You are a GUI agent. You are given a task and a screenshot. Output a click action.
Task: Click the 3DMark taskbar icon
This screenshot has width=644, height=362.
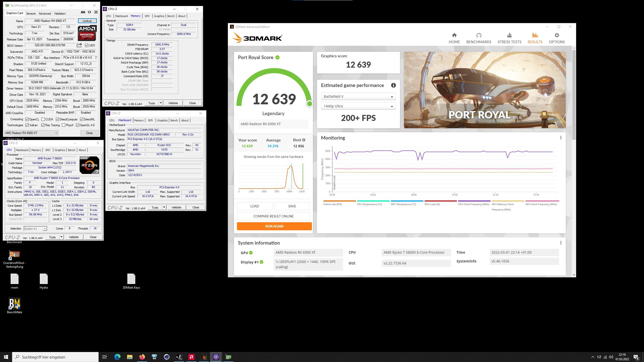[x=204, y=357]
